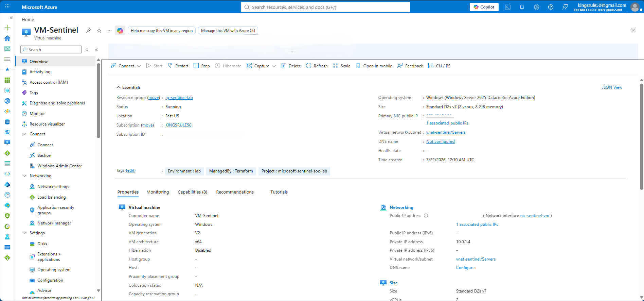Screen dimensions: 644x301
Task: Open Cloud Shell from the top bar
Action: pyautogui.click(x=507, y=7)
